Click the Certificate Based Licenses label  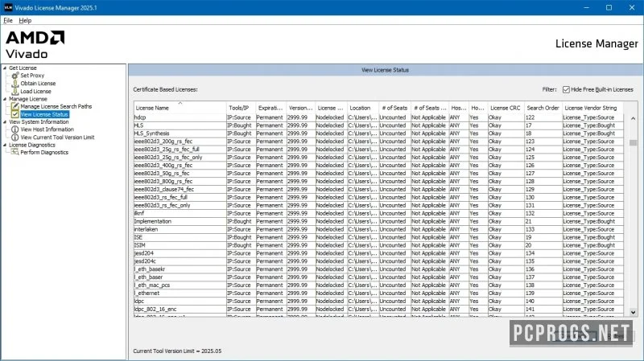point(165,89)
